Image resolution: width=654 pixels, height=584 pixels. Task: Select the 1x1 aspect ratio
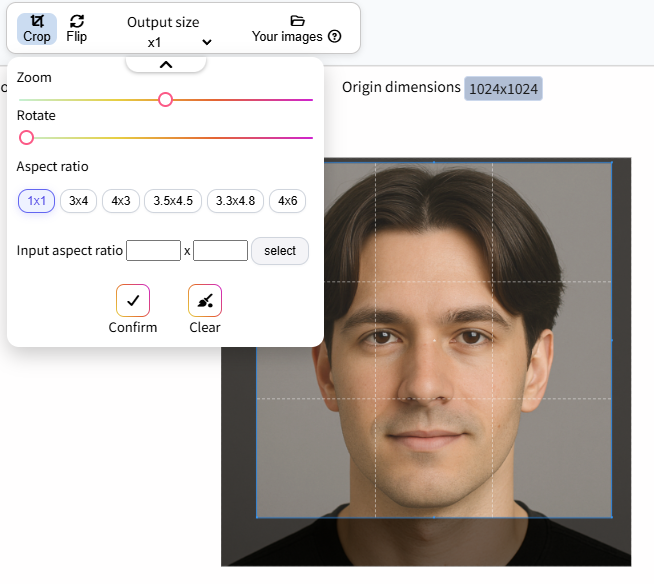point(36,201)
